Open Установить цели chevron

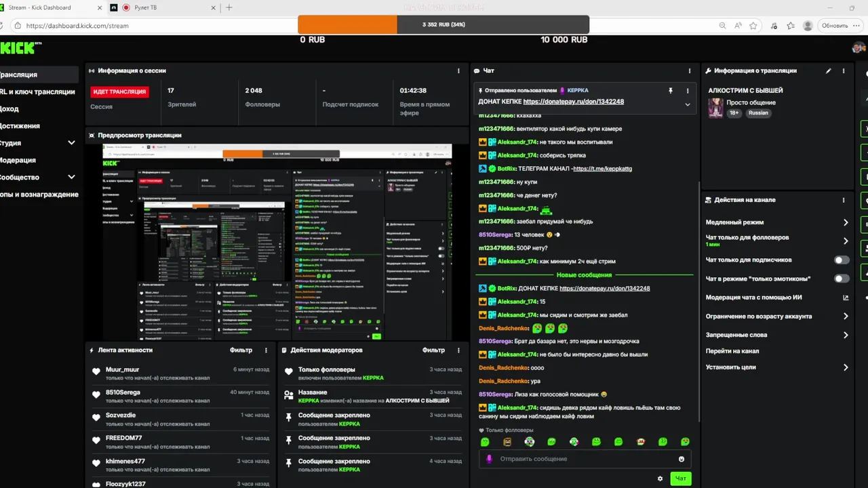[846, 367]
